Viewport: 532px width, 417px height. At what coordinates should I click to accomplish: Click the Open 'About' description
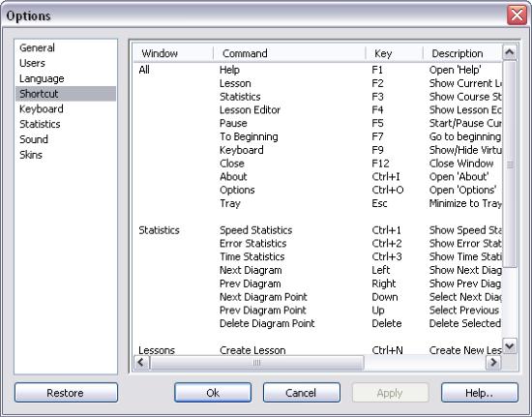pyautogui.click(x=458, y=177)
